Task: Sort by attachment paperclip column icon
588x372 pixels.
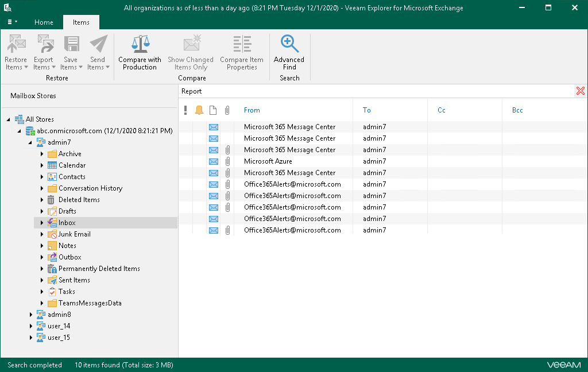Action: [227, 110]
